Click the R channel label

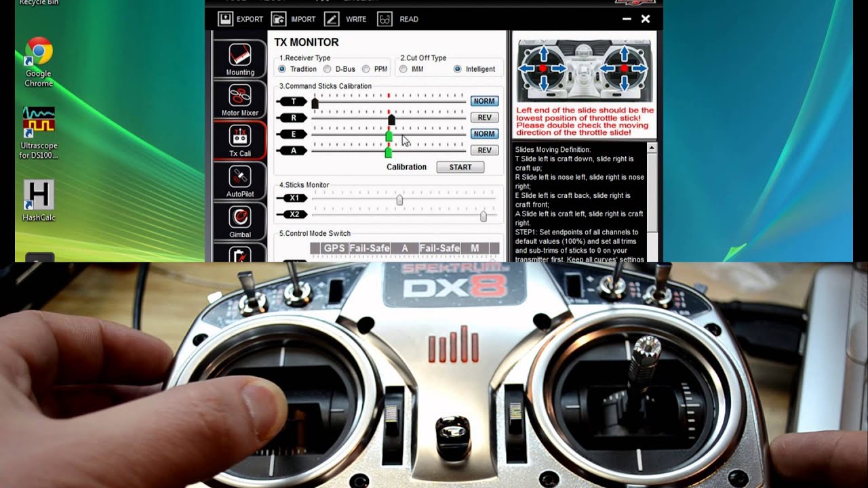[x=293, y=117]
